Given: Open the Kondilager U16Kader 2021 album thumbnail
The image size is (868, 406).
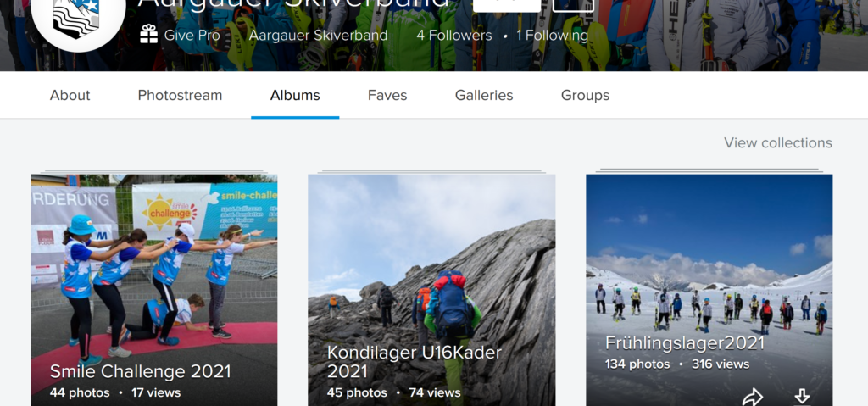Looking at the screenshot, I should coord(431,263).
